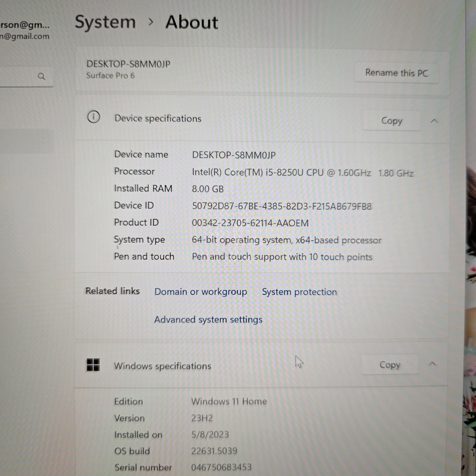
Task: Click the Surface Pro 6 model text
Action: 110,76
